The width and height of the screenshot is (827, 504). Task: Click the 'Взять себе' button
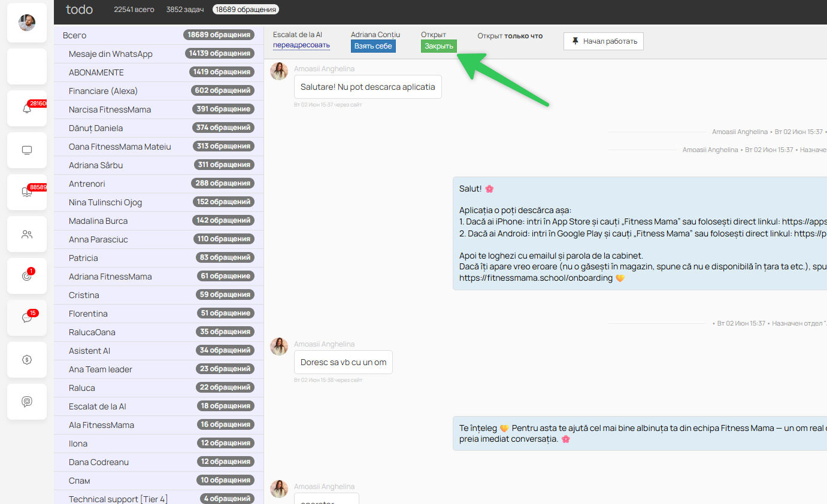point(373,46)
